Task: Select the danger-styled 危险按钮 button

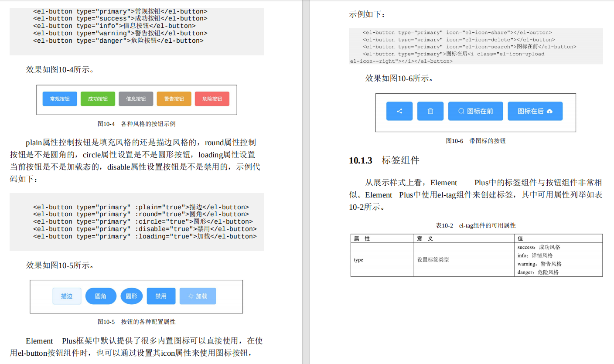Action: [x=212, y=99]
